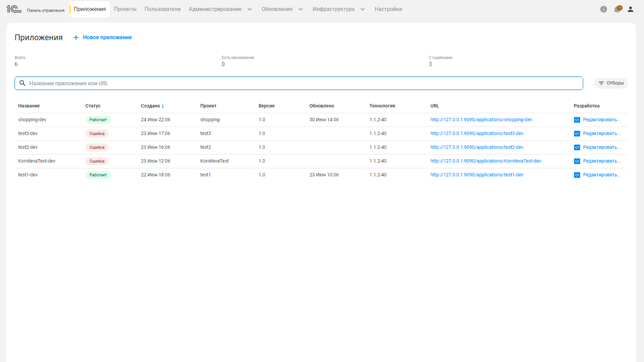Click the plus icon for new application

tap(76, 38)
